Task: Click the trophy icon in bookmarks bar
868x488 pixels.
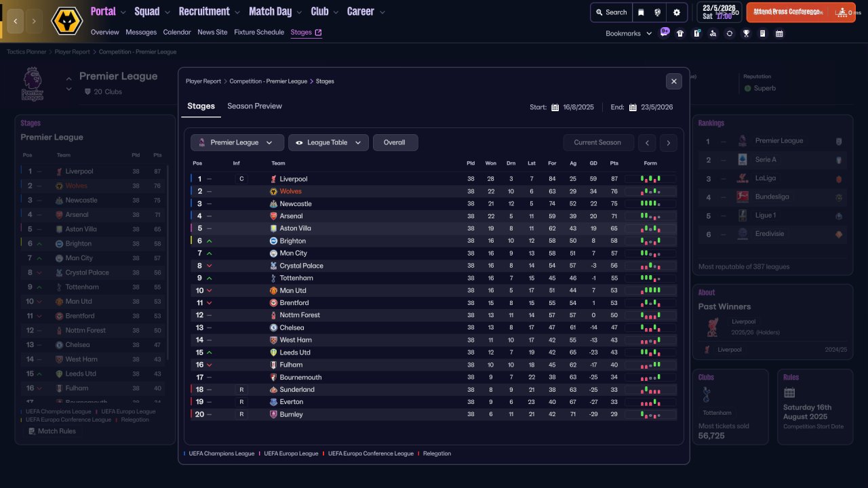Action: pyautogui.click(x=746, y=33)
